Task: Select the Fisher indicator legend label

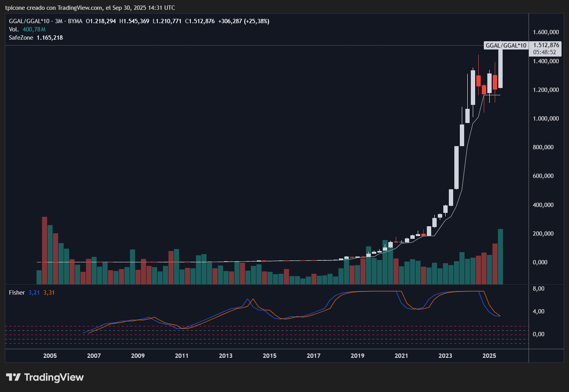Action: tap(17, 293)
